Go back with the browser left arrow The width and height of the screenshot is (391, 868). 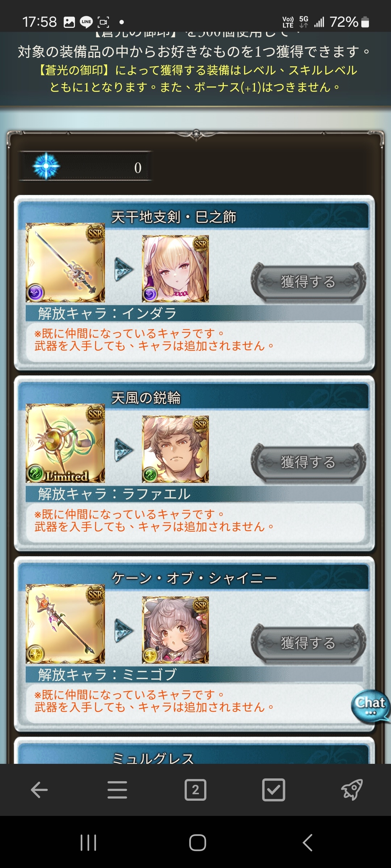click(39, 790)
